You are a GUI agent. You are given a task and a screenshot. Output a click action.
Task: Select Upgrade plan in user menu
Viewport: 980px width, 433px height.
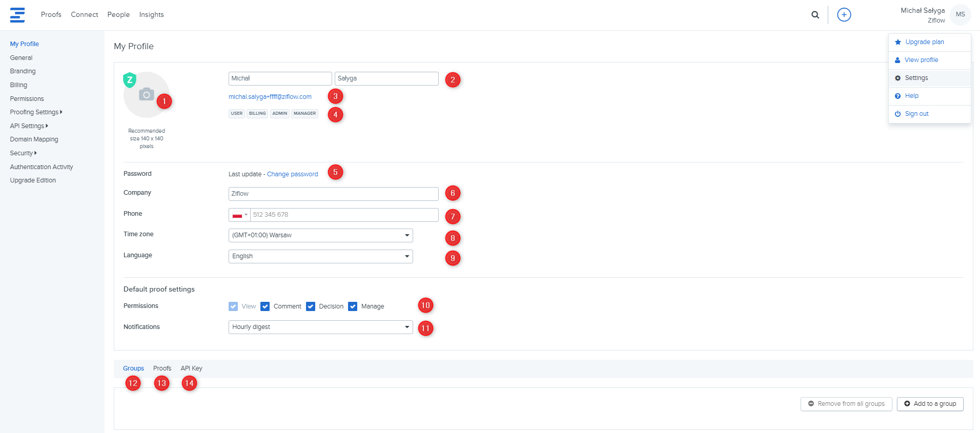coord(929,42)
